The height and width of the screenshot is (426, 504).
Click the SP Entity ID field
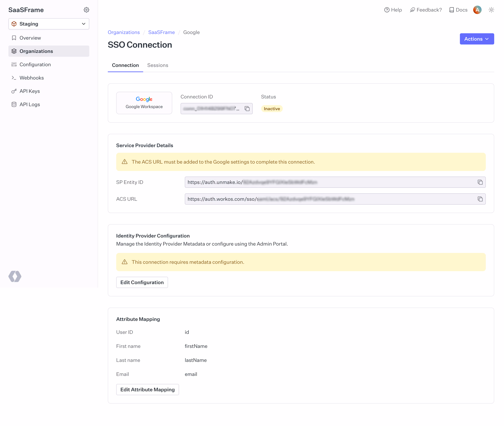335,182
